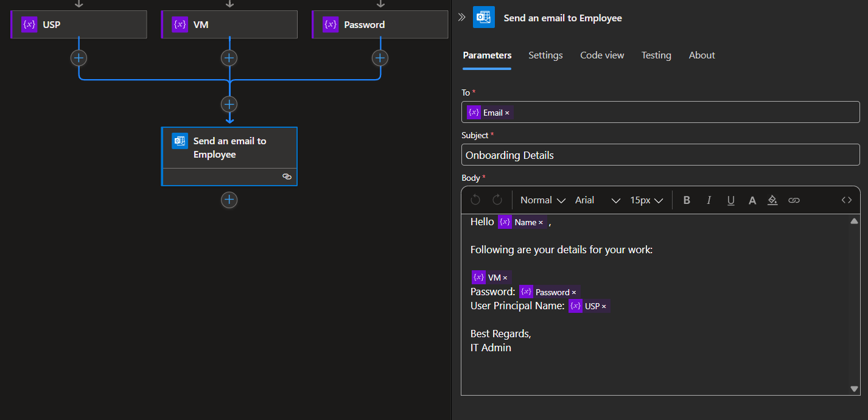Insert a link in body
The image size is (868, 420).
[794, 200]
